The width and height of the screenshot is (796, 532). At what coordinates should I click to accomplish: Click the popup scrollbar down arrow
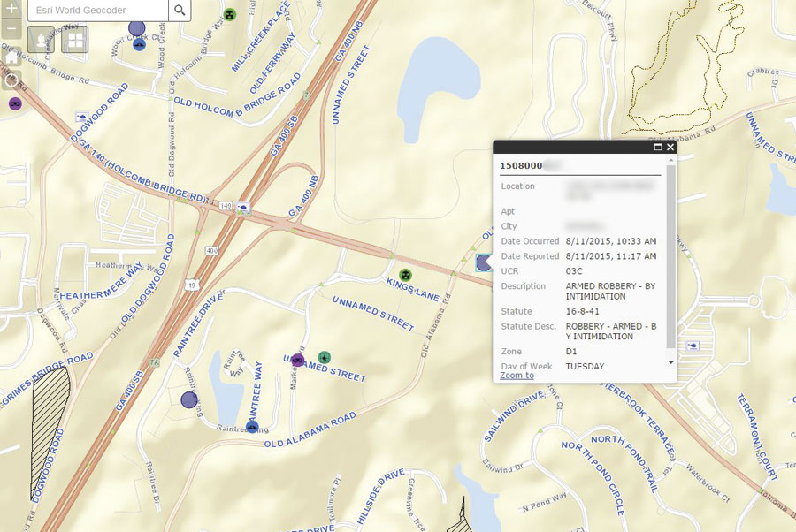[x=670, y=363]
